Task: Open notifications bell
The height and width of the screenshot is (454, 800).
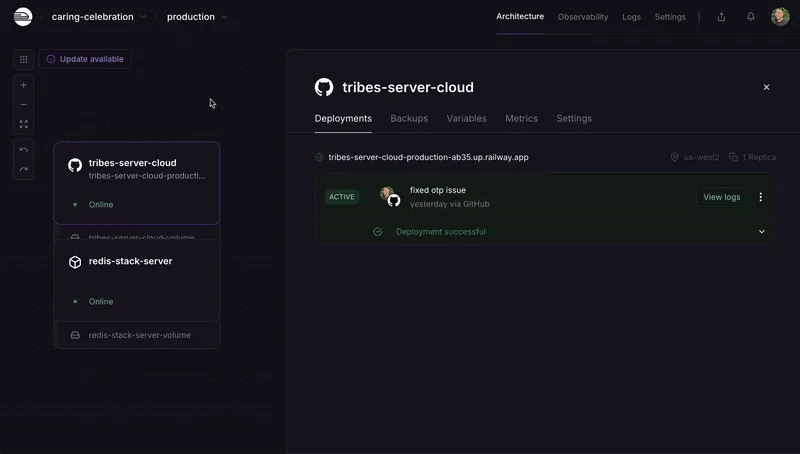Action: tap(751, 17)
